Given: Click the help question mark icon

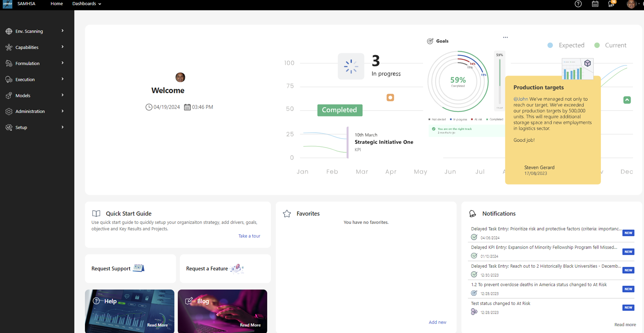Looking at the screenshot, I should pos(578,4).
